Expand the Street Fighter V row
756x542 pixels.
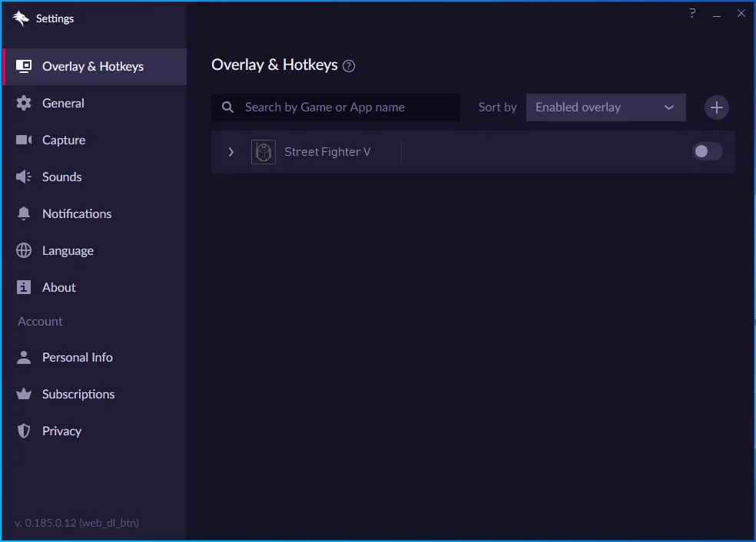231,152
